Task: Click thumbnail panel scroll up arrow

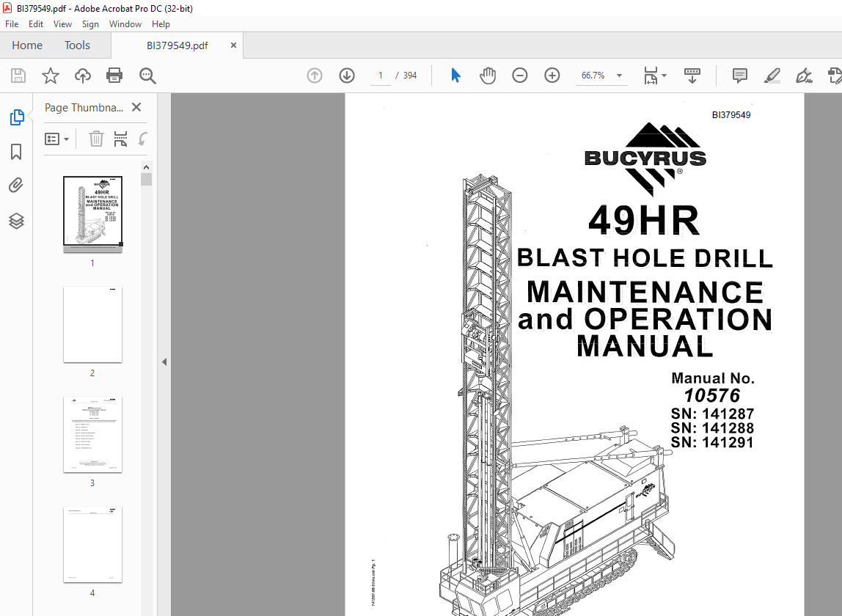Action: (x=146, y=167)
